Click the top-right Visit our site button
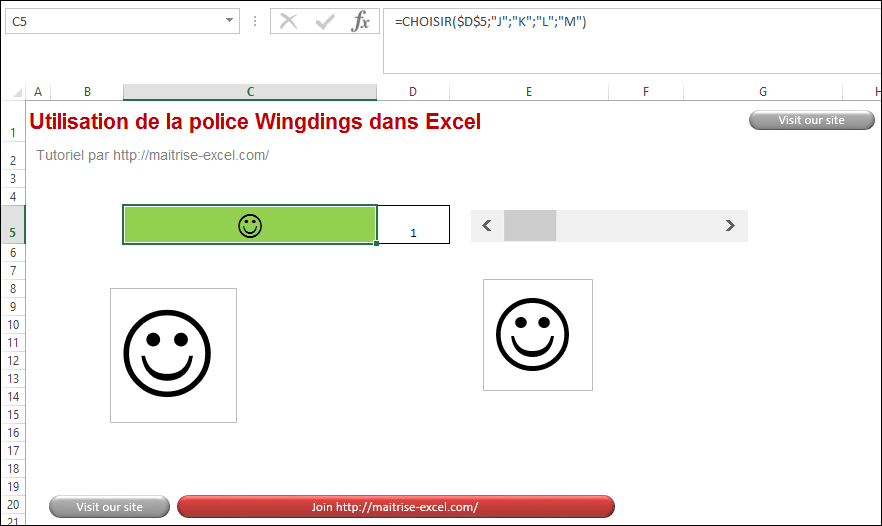Image resolution: width=882 pixels, height=526 pixels. (x=812, y=120)
